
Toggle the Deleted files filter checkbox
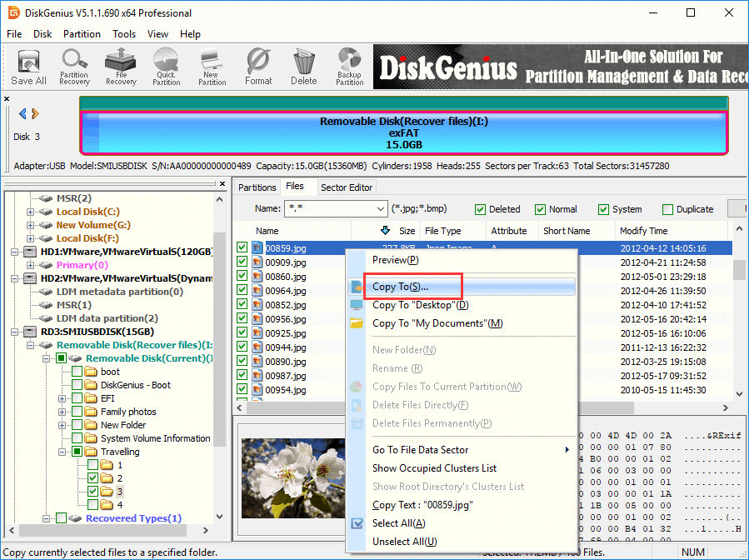point(481,210)
